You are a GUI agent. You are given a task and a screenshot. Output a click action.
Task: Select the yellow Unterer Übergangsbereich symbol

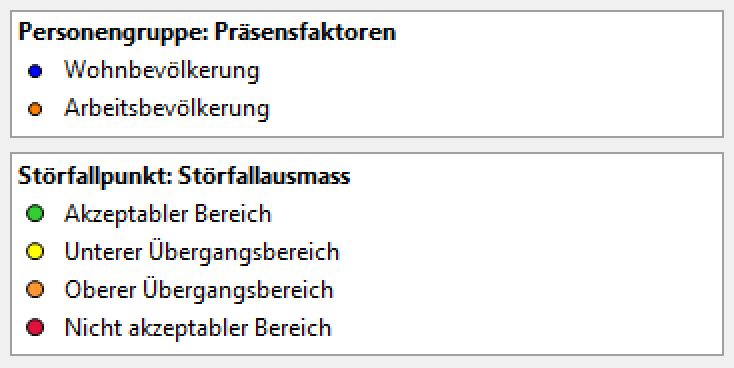point(35,251)
